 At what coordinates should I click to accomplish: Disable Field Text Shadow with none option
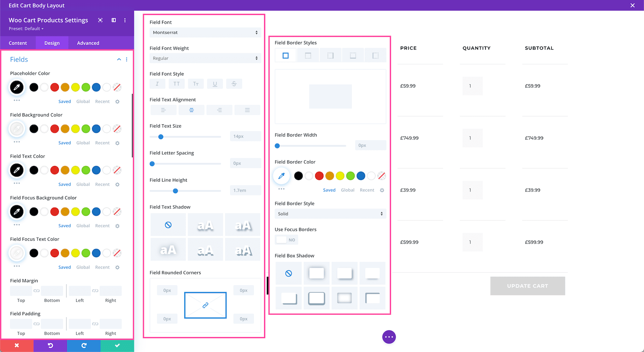168,224
